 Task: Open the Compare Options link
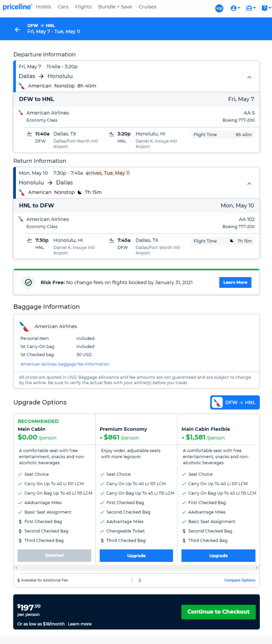pyautogui.click(x=240, y=580)
